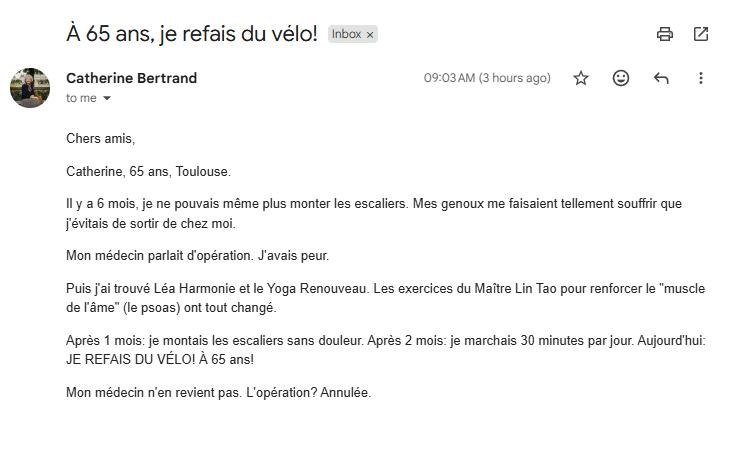Click the 'to me' recipient text
This screenshot has width=730, height=467.
(x=81, y=98)
